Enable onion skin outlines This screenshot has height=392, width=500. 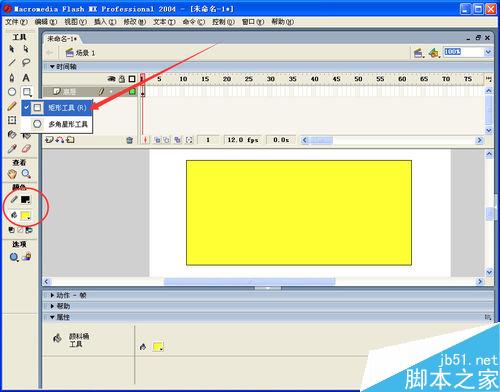166,140
